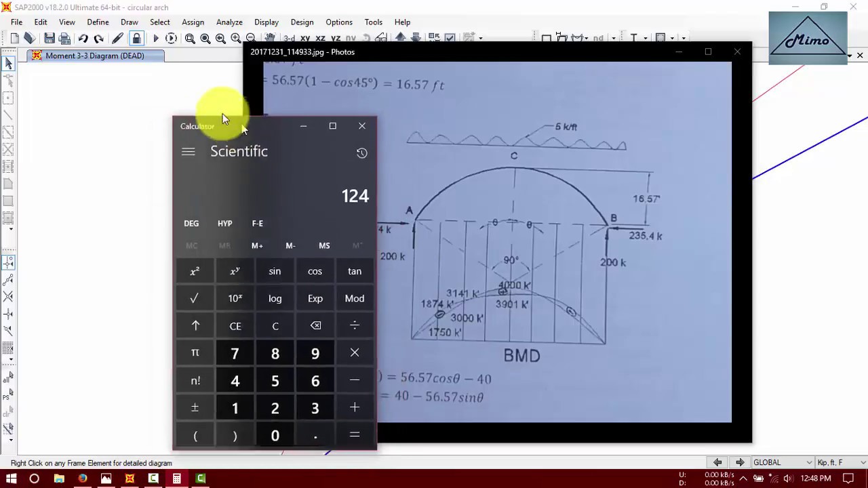Open the calculator History panel
868x488 pixels.
point(361,153)
